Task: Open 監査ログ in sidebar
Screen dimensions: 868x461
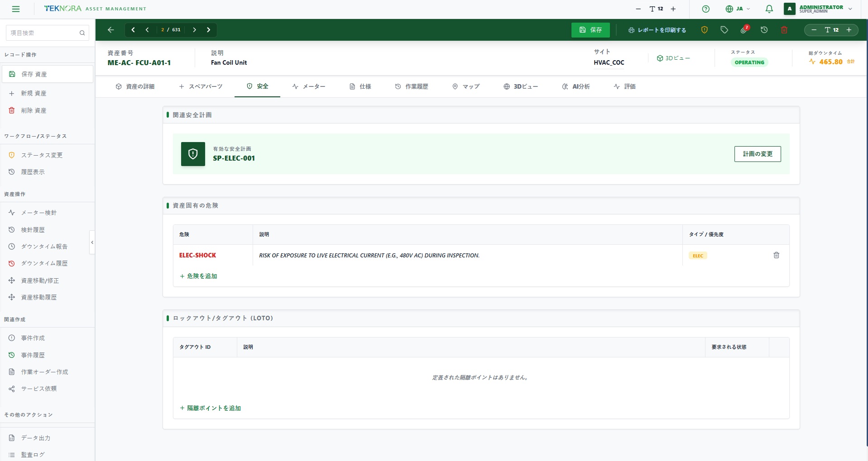Action: [47, 455]
